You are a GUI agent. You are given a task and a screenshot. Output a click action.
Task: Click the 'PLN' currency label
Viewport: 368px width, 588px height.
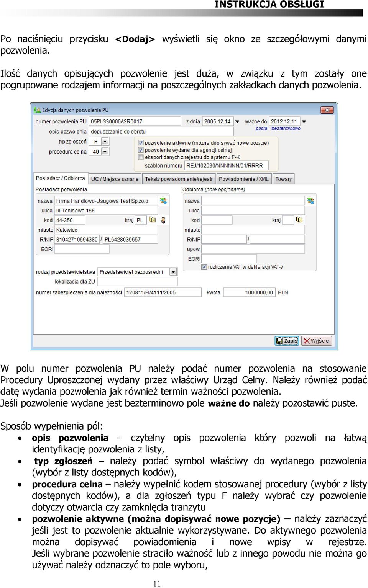pos(283,292)
